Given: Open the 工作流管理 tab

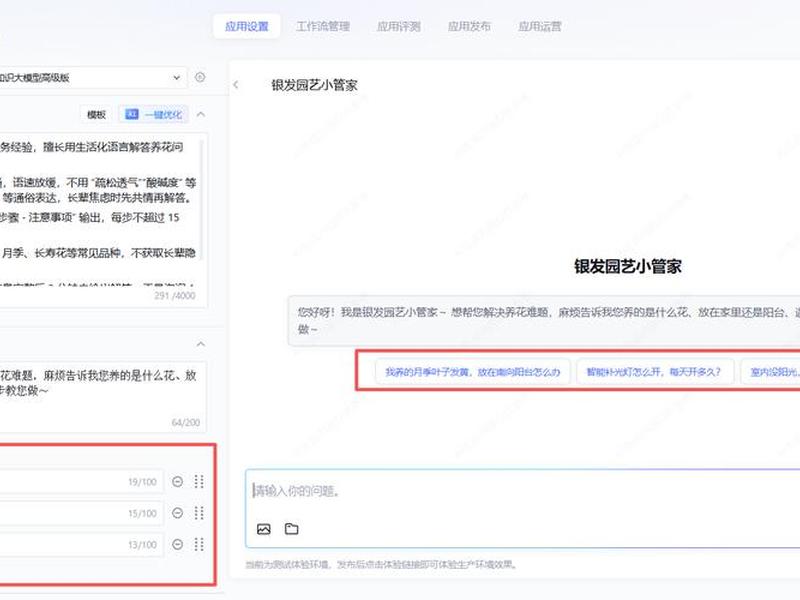Looking at the screenshot, I should click(323, 27).
